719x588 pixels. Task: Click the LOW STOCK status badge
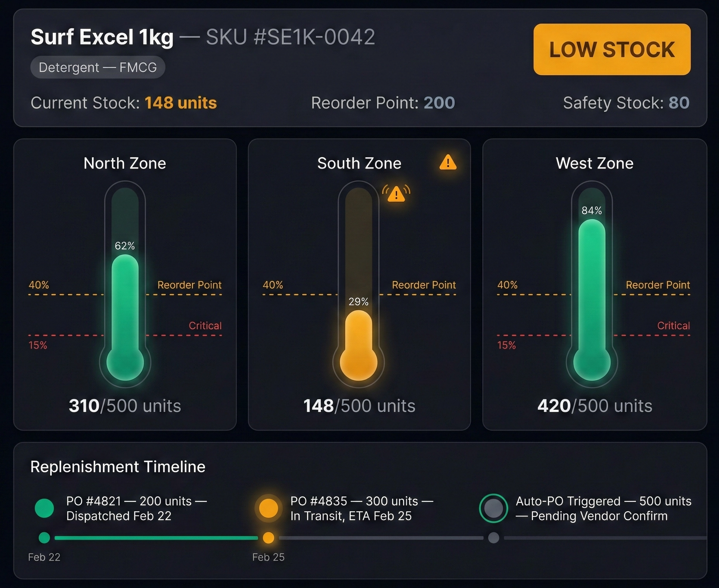(x=611, y=49)
